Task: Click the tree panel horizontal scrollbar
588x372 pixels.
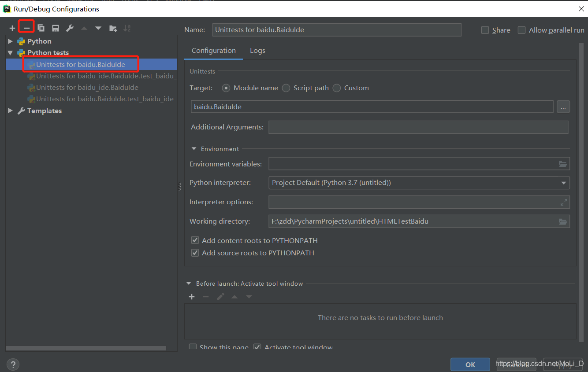Action: (86, 348)
